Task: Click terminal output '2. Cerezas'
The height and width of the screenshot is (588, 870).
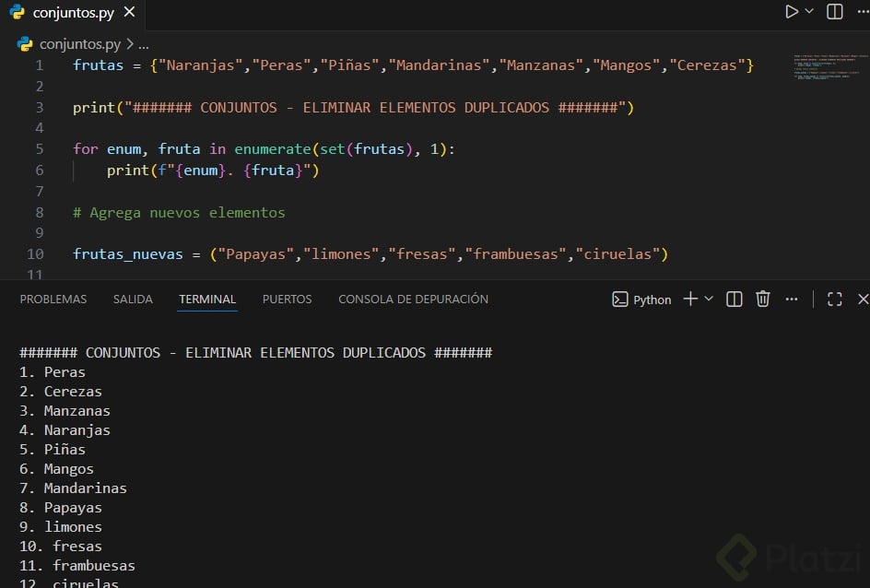Action: click(x=61, y=392)
